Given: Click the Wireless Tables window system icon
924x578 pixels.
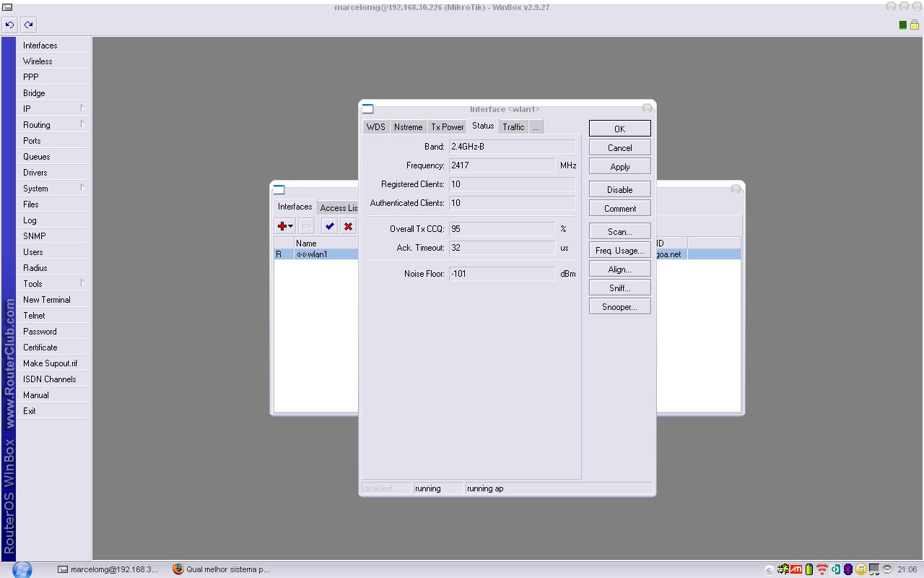Looking at the screenshot, I should pyautogui.click(x=279, y=190).
